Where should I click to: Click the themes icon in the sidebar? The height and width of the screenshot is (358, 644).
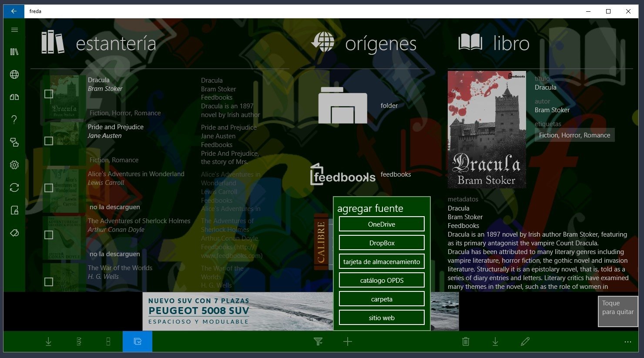[14, 142]
